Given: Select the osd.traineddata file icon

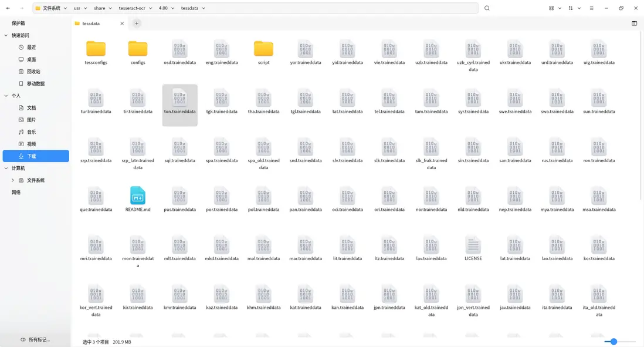Looking at the screenshot, I should point(179,49).
